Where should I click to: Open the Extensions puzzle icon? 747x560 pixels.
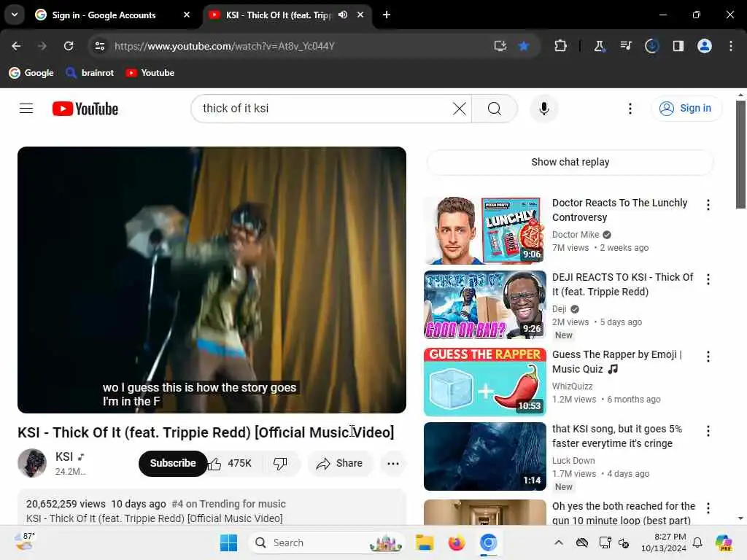(561, 46)
